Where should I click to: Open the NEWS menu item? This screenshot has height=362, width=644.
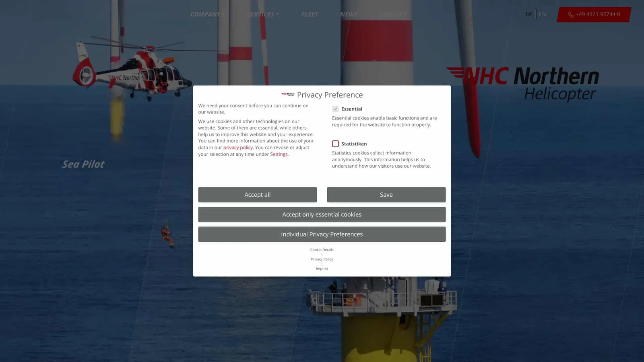[x=349, y=14]
